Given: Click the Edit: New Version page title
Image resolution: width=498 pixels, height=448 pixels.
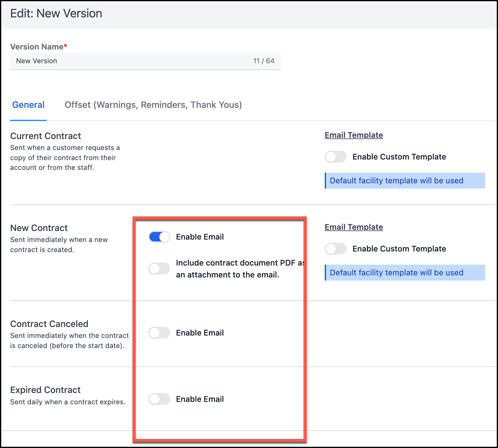Looking at the screenshot, I should click(56, 14).
